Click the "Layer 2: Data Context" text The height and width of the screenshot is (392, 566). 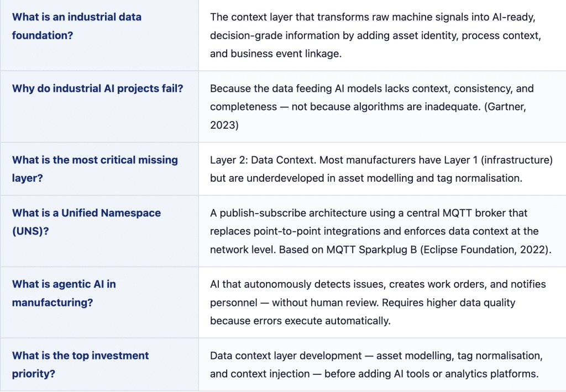260,160
